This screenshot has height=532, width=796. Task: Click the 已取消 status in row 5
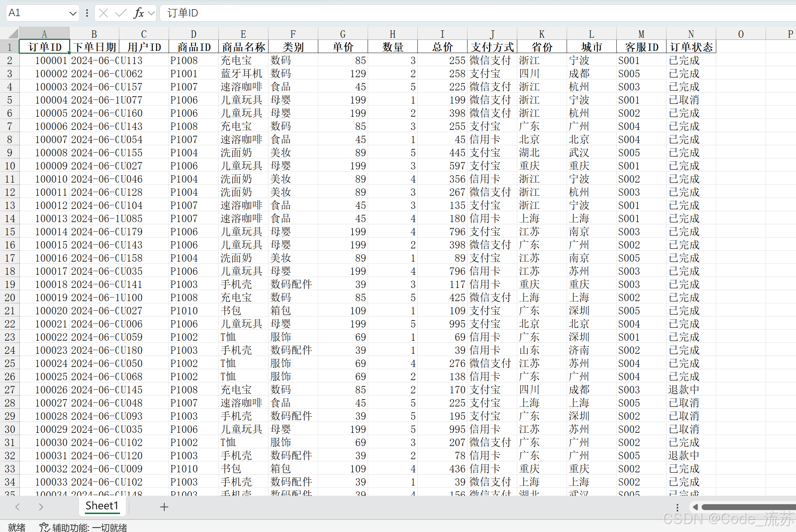[x=691, y=100]
